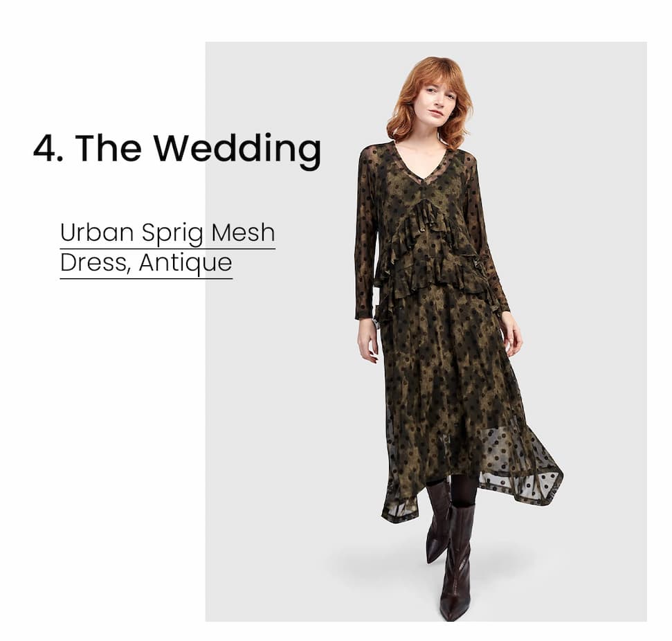This screenshot has height=641, width=672.
Task: Click the front dark leather boot
Action: (x=457, y=561)
